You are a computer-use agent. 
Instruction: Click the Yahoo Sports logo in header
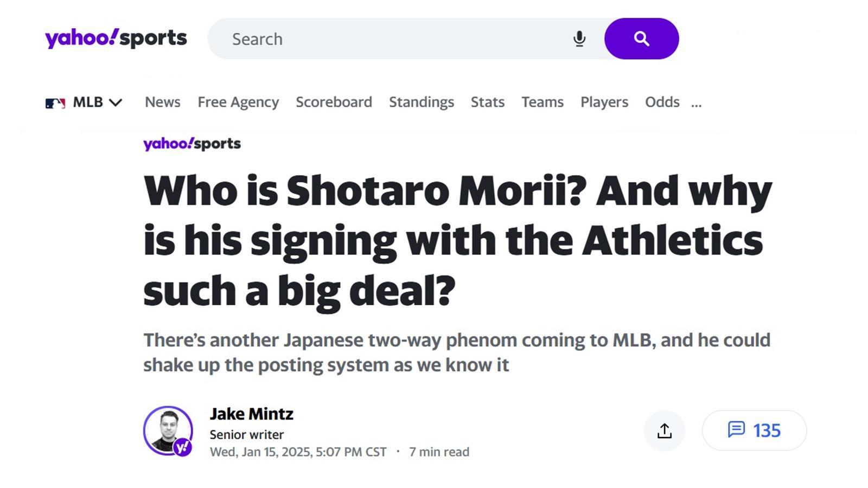point(116,38)
